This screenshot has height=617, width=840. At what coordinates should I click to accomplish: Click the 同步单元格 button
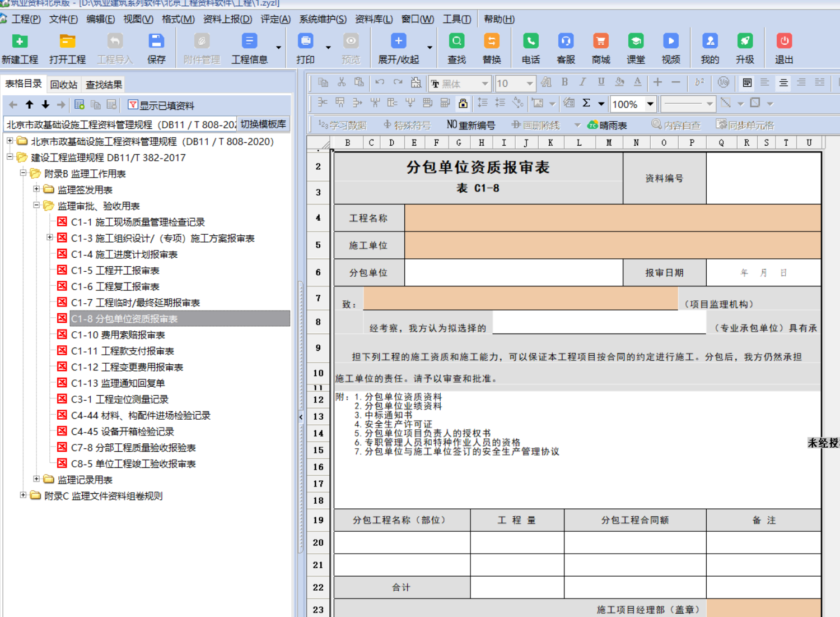pos(745,125)
